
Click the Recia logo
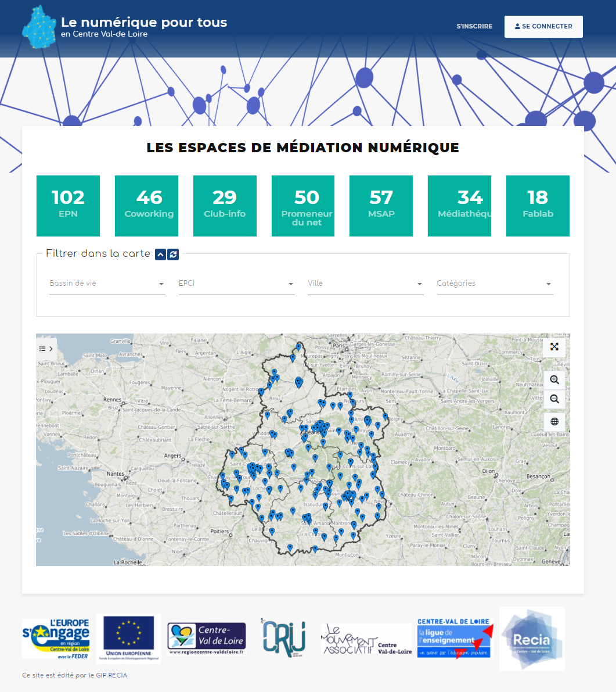pos(532,639)
